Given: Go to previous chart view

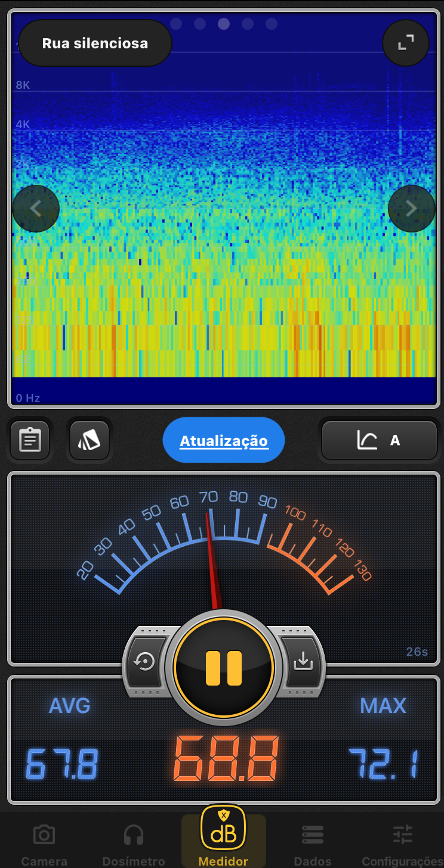Looking at the screenshot, I should click(36, 209).
